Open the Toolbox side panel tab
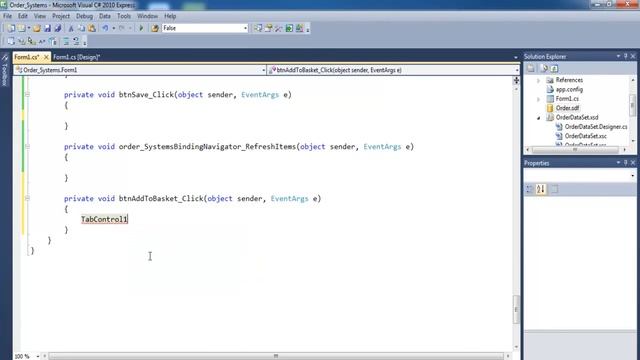The height and width of the screenshot is (360, 640). [x=5, y=70]
